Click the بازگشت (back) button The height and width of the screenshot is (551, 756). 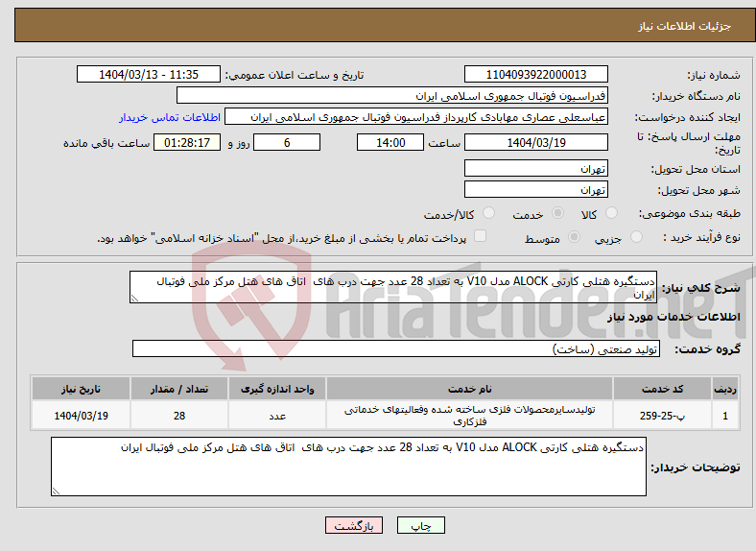(354, 525)
